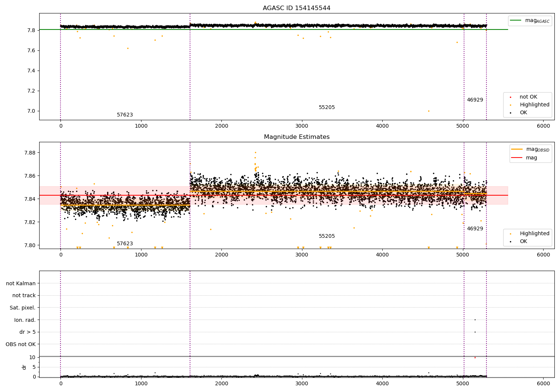Click the red triangle marker at dr 10
The height and width of the screenshot is (392, 560).
click(x=475, y=358)
